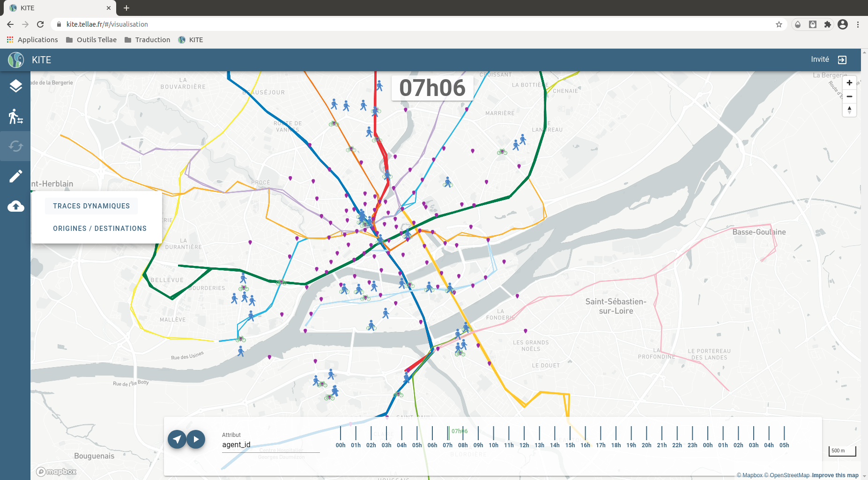Choose TRACES DYNAMIQUES menu entry
Screen dimensions: 868x480
click(x=91, y=206)
